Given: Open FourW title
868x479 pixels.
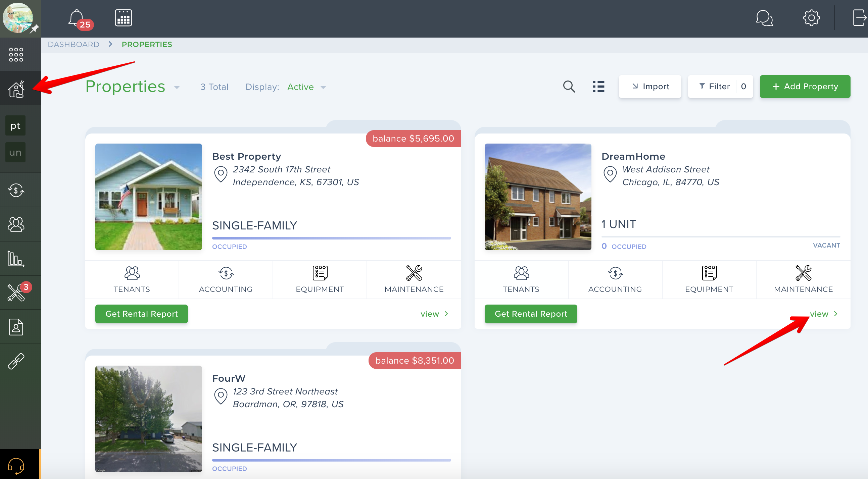Looking at the screenshot, I should [229, 378].
